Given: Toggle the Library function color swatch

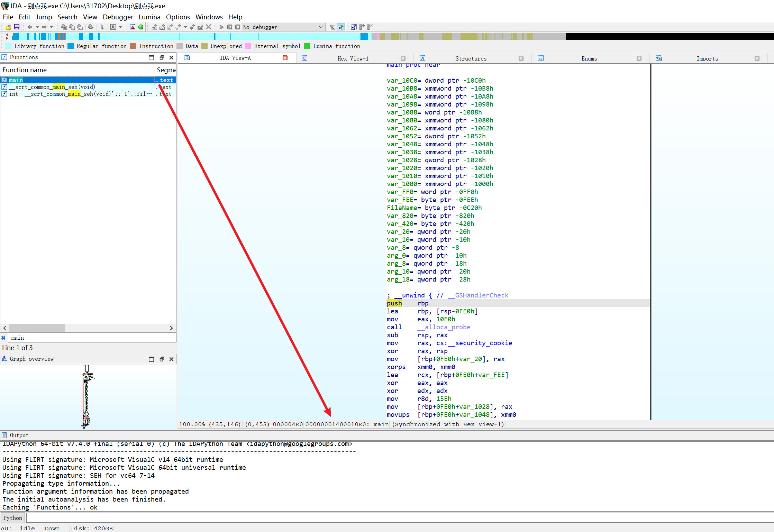Looking at the screenshot, I should (x=9, y=46).
